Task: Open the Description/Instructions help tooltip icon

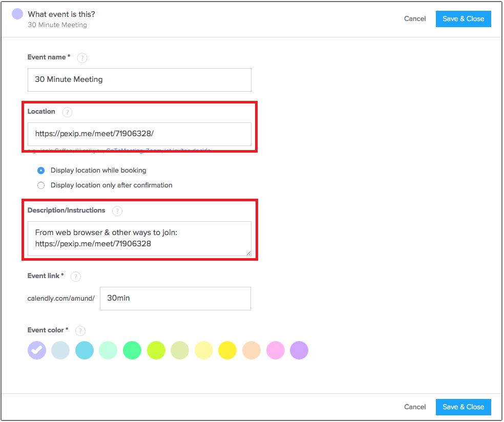Action: coord(117,211)
